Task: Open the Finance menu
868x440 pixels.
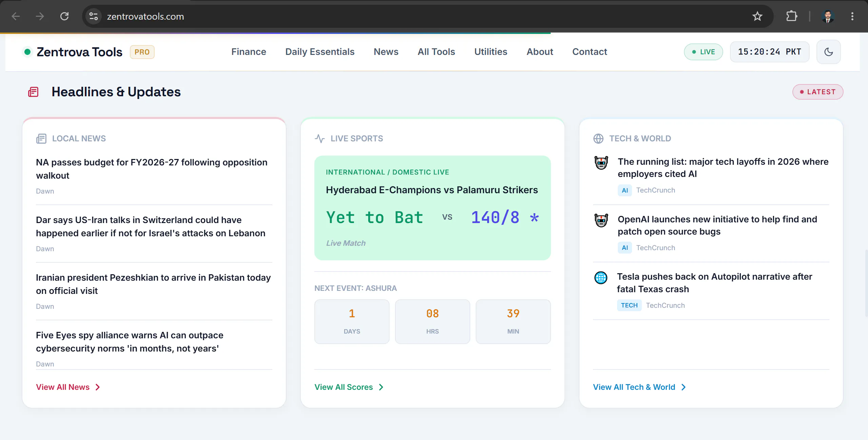Action: [x=249, y=52]
